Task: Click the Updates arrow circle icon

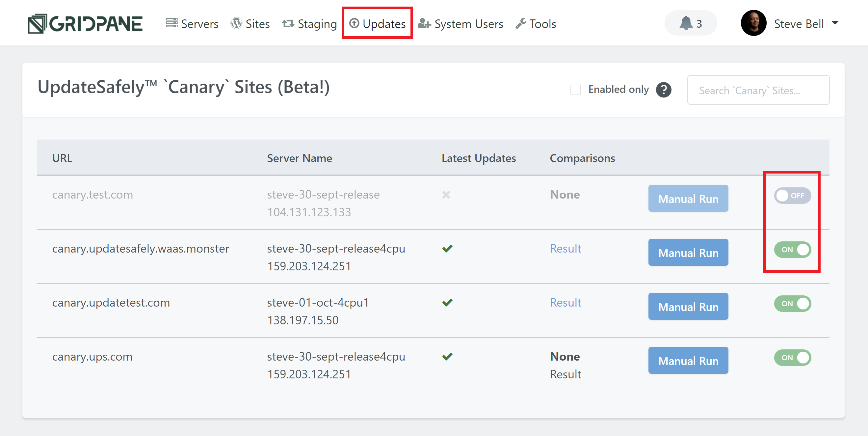Action: (354, 23)
